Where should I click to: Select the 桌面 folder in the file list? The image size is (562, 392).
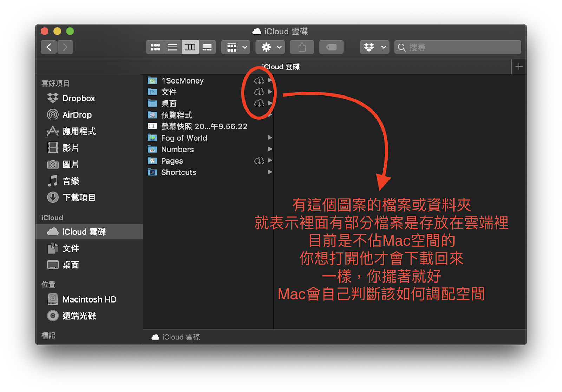208,104
